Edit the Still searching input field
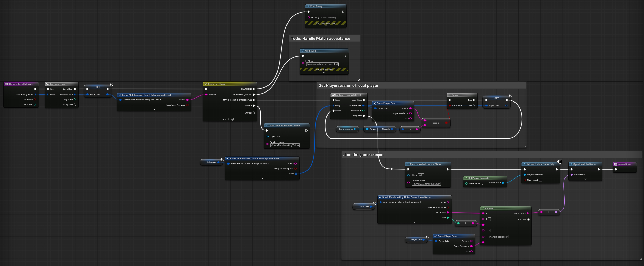This screenshot has height=266, width=644. point(328,17)
